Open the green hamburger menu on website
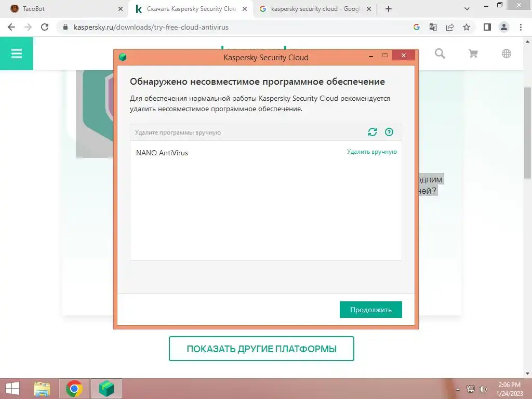The width and height of the screenshot is (532, 399). [16, 54]
